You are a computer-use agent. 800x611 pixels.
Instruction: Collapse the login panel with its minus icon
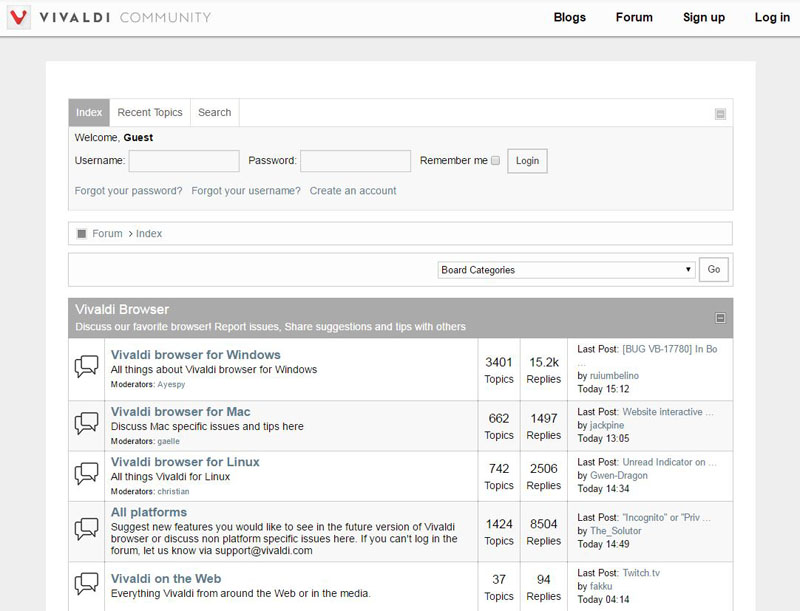[x=720, y=114]
